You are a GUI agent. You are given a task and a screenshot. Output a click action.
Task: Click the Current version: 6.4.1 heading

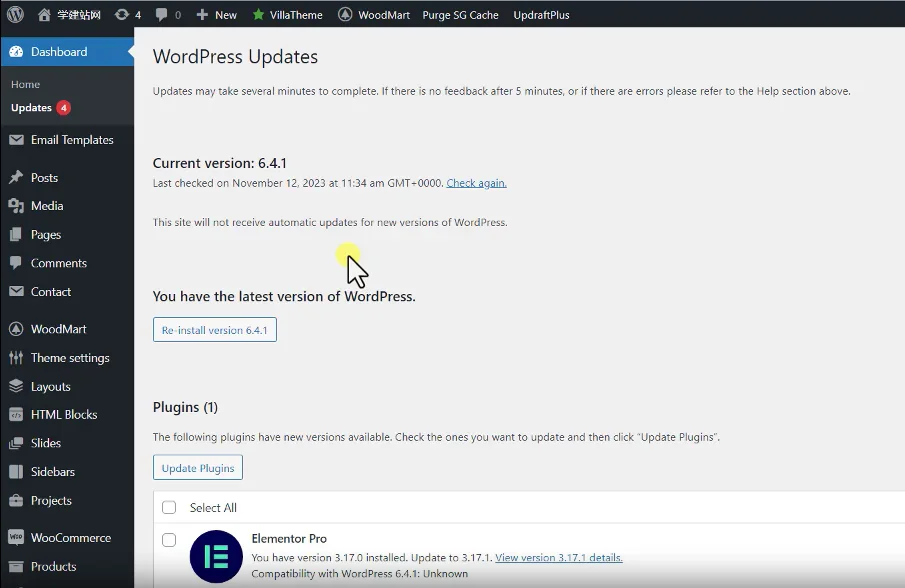click(220, 163)
